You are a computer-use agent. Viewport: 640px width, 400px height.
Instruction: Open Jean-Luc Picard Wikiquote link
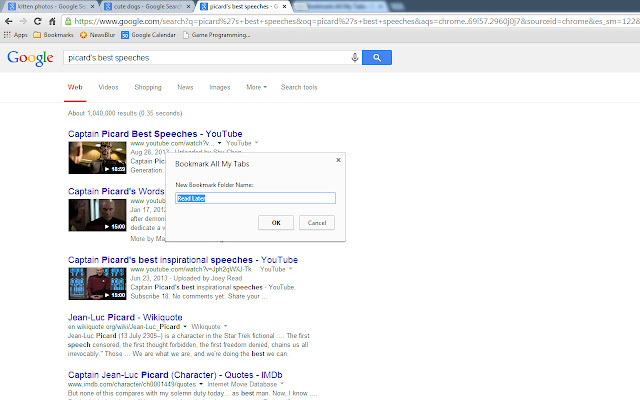(x=125, y=318)
